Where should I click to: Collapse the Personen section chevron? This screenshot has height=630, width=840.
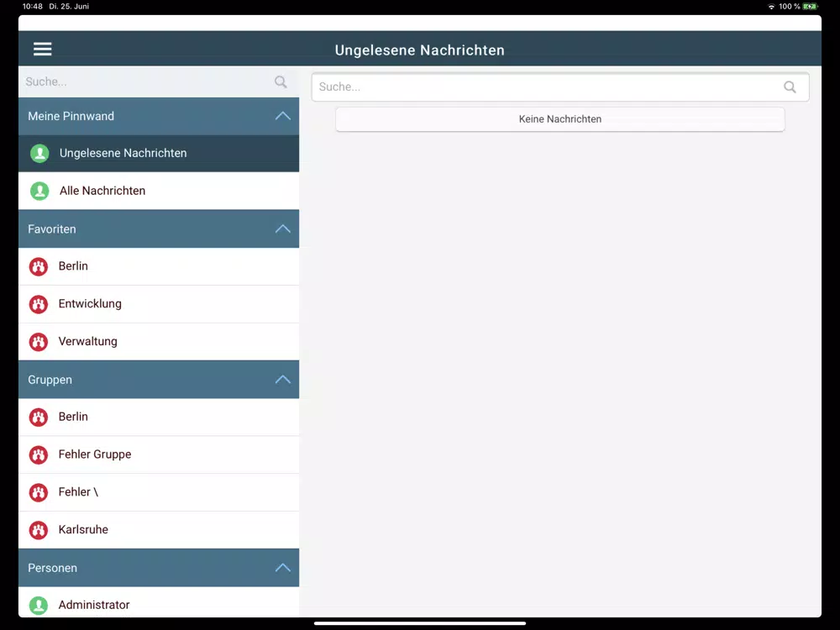coord(283,568)
